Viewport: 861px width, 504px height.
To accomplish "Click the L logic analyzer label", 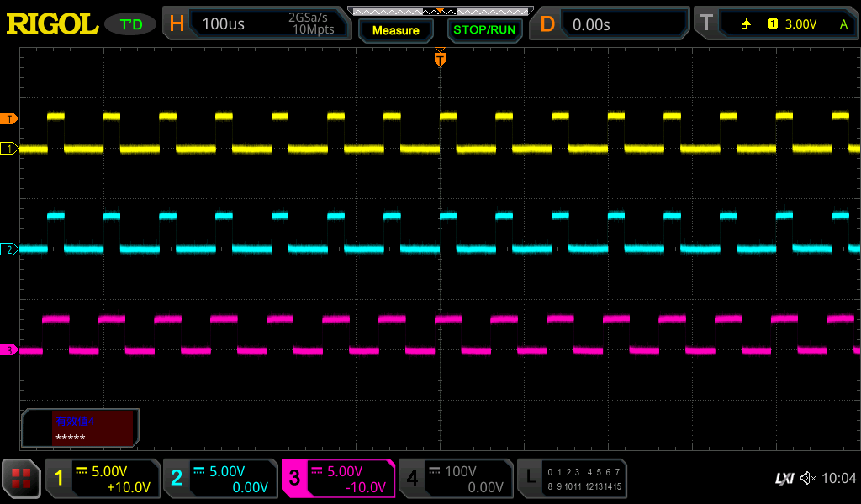I will 531,478.
